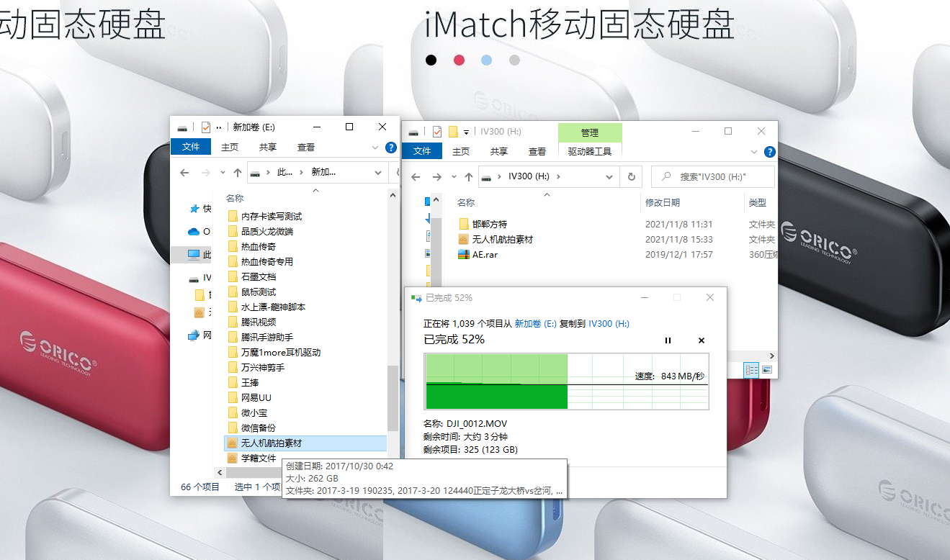Cancel the copy with the X button
Screen dimensions: 950x560
click(x=702, y=340)
